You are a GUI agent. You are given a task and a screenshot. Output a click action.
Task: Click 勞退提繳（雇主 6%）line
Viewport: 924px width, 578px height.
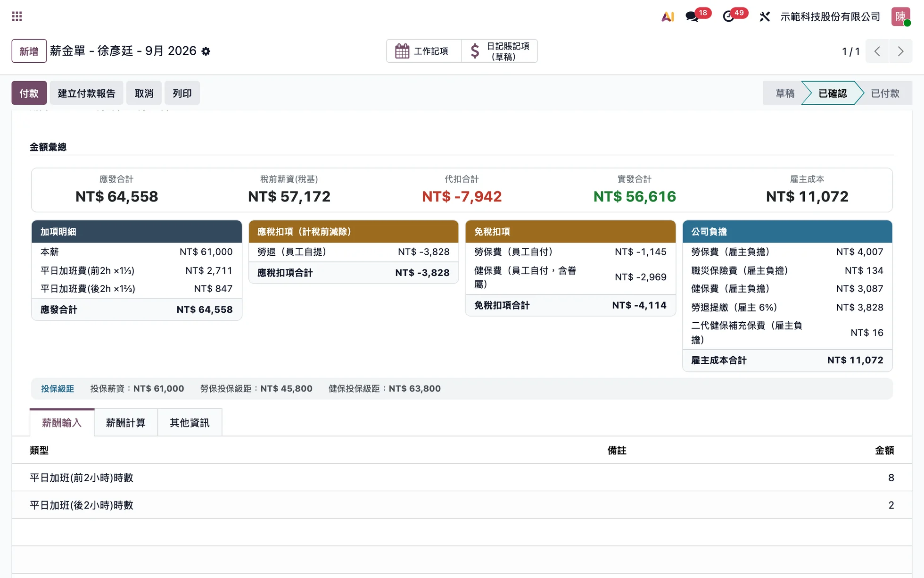787,308
